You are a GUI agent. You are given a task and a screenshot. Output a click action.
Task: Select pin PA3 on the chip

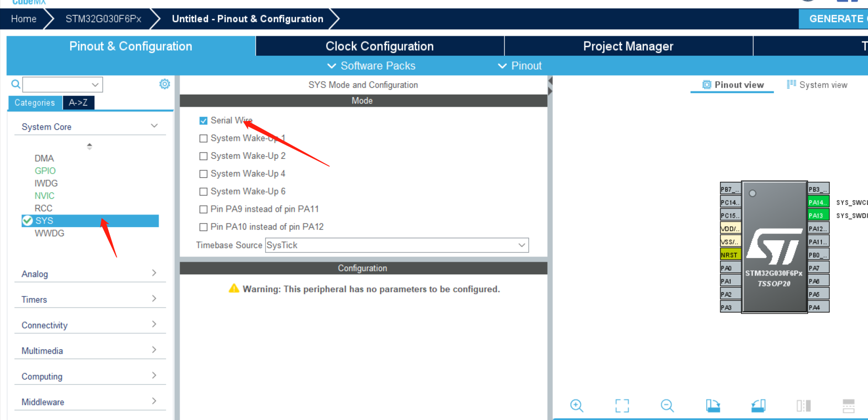730,307
